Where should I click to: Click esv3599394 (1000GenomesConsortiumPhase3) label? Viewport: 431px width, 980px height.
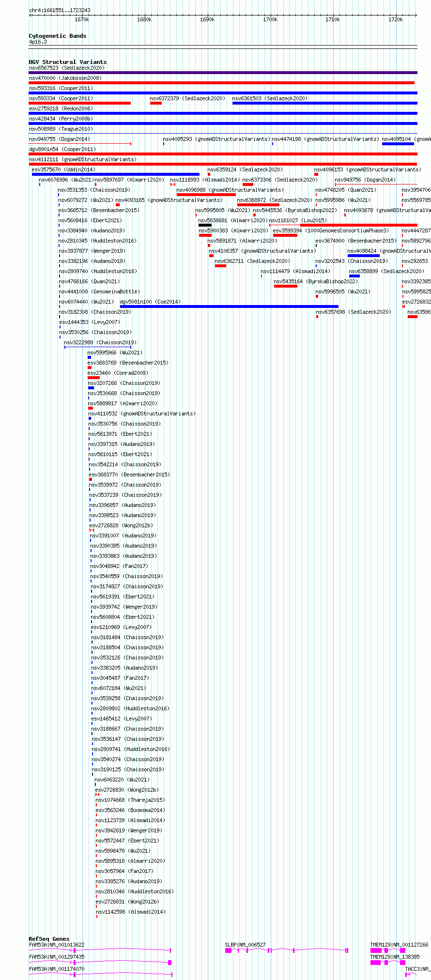click(331, 230)
